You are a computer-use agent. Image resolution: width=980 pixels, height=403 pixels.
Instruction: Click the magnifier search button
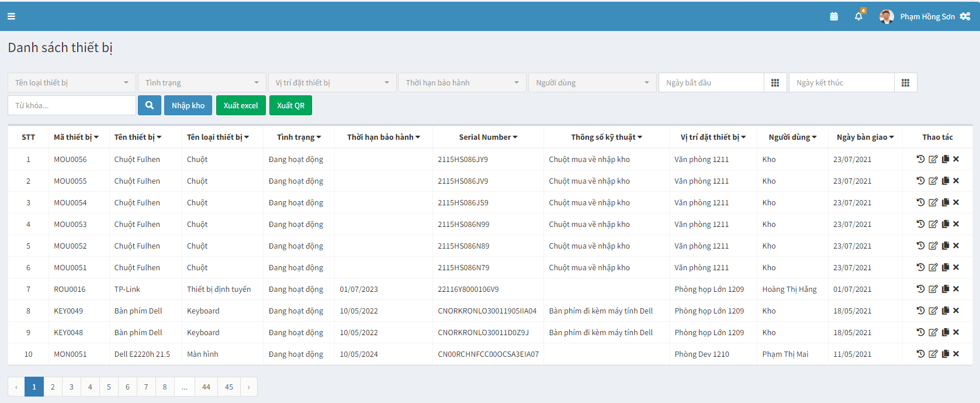click(x=149, y=105)
